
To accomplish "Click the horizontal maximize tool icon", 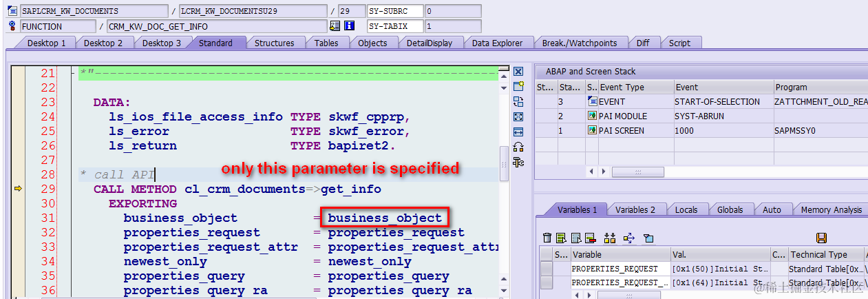I will click(519, 132).
